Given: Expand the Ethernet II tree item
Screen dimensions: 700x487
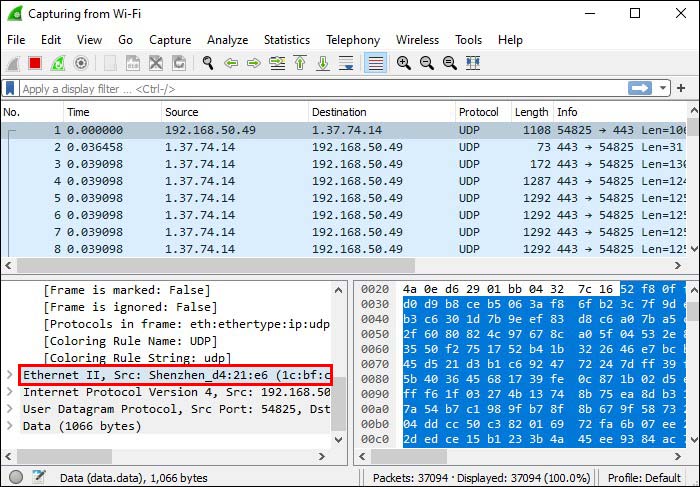Looking at the screenshot, I should [x=9, y=375].
